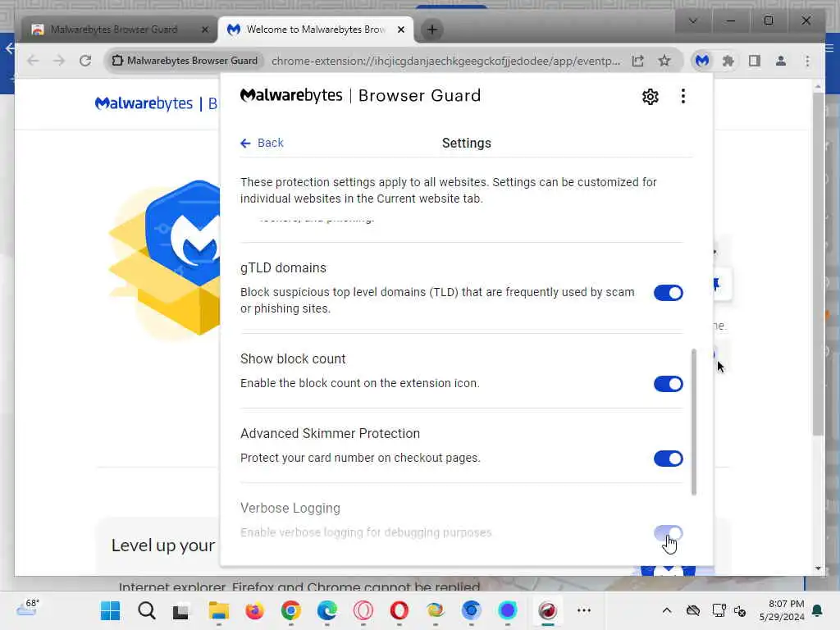
Task: Launch the red Opera browser from taskbar
Action: 399,610
